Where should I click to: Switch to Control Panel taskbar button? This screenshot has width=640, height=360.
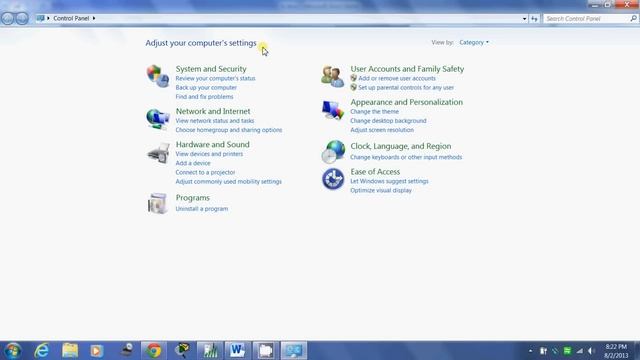[x=293, y=351]
